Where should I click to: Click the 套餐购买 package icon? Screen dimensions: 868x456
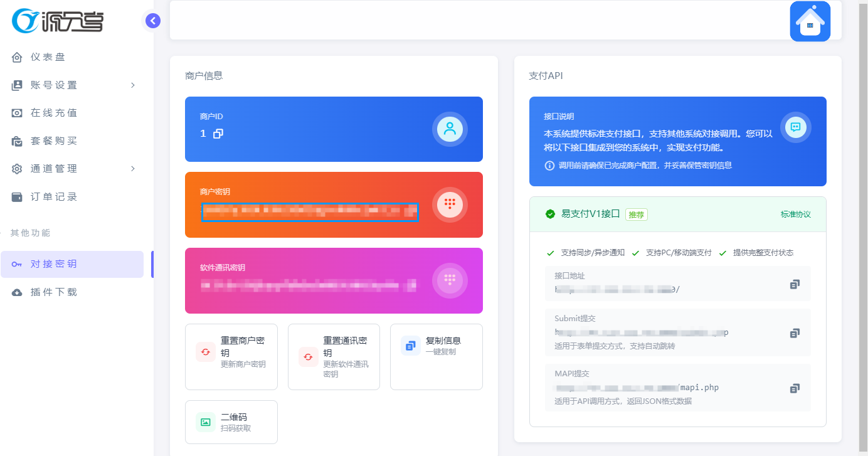[x=18, y=141]
